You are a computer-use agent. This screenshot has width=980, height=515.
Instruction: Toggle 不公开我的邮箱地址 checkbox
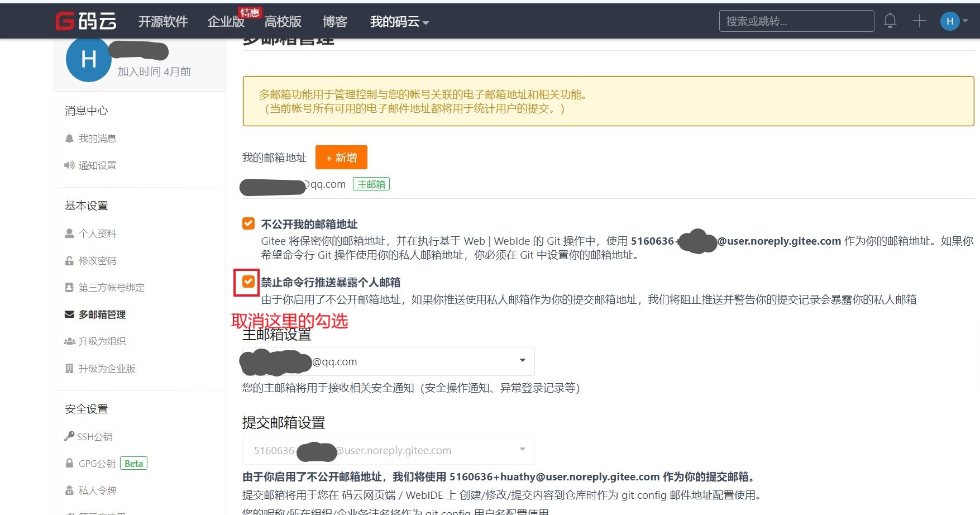click(247, 223)
